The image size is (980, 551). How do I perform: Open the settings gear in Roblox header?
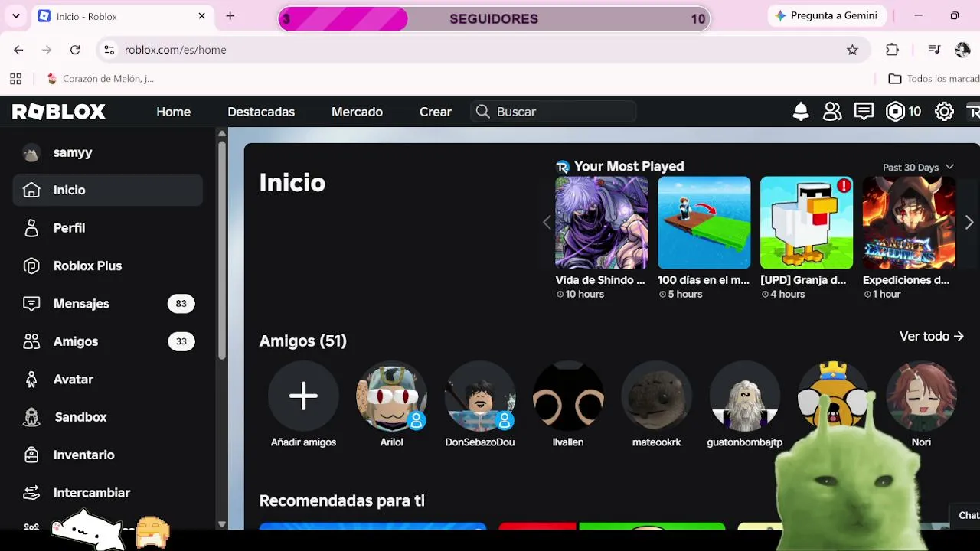pyautogui.click(x=944, y=112)
